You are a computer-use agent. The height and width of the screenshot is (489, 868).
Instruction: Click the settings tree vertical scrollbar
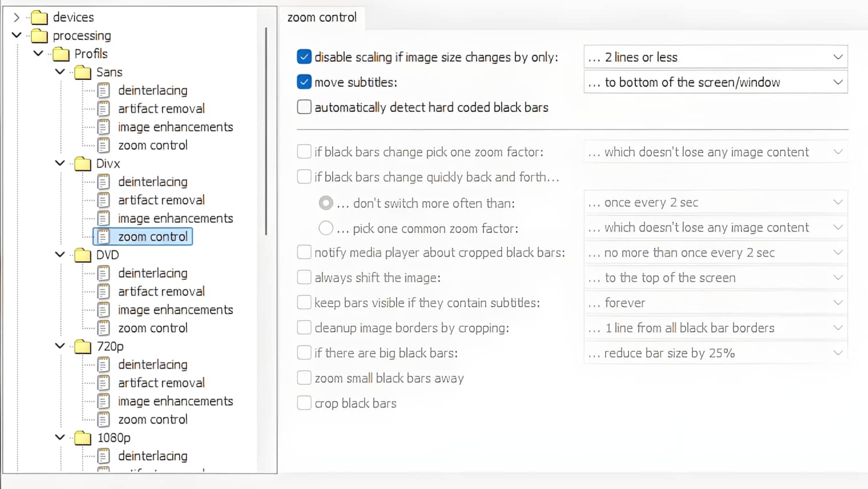pyautogui.click(x=266, y=131)
